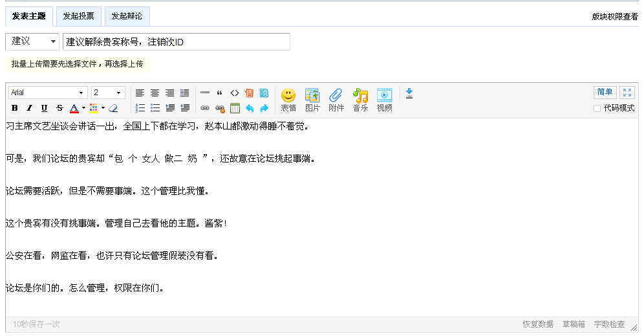Open the 草稿箱 drafts
The height and width of the screenshot is (336, 644).
574,324
